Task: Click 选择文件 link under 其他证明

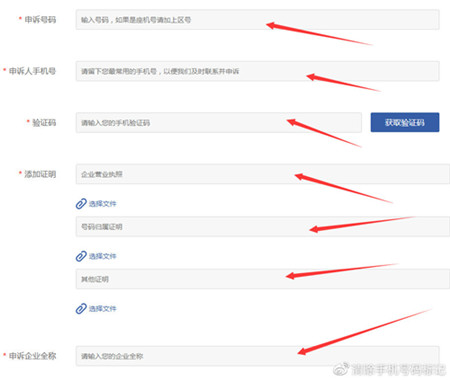Action: pyautogui.click(x=102, y=309)
